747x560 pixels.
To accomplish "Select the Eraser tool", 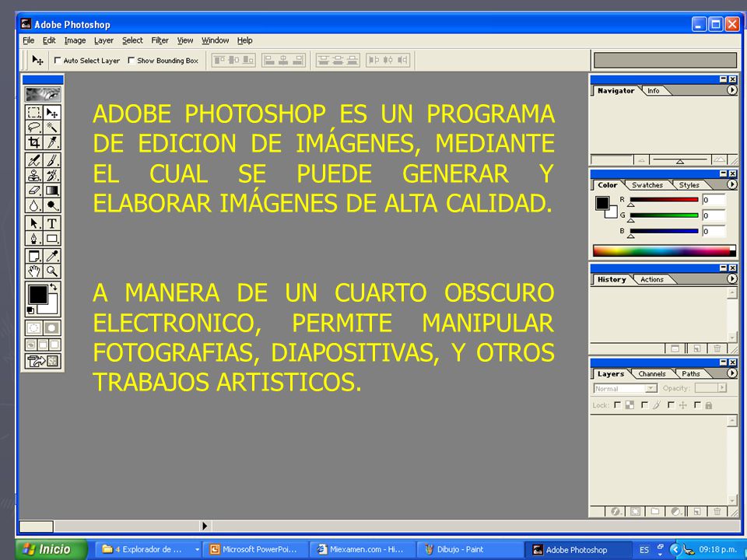I will (x=33, y=191).
